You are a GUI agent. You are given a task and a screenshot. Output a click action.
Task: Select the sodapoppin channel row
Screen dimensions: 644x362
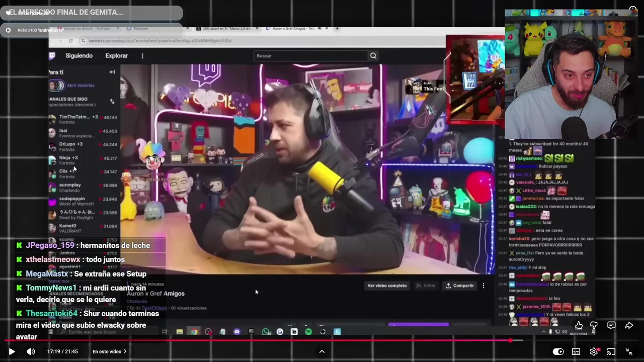84,201
